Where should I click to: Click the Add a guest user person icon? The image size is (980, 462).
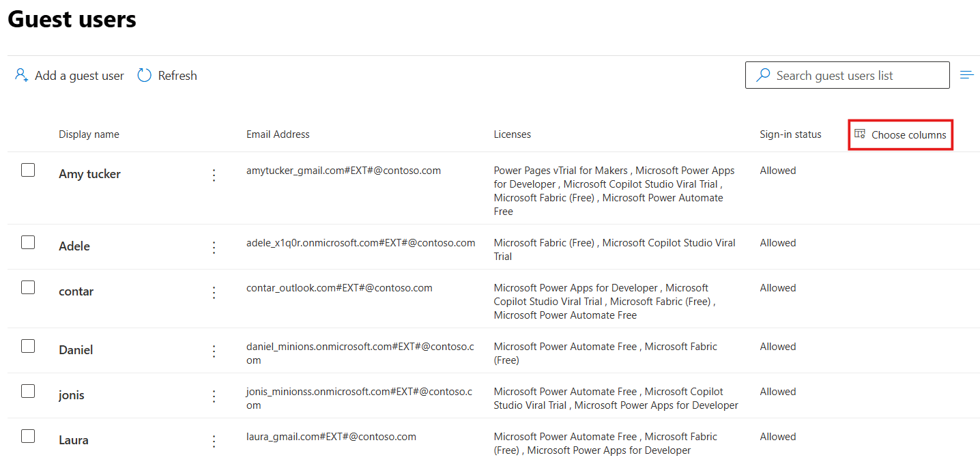coord(20,75)
